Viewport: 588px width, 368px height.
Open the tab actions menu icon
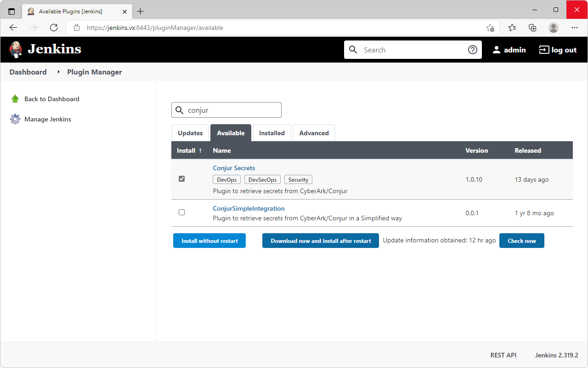point(11,11)
